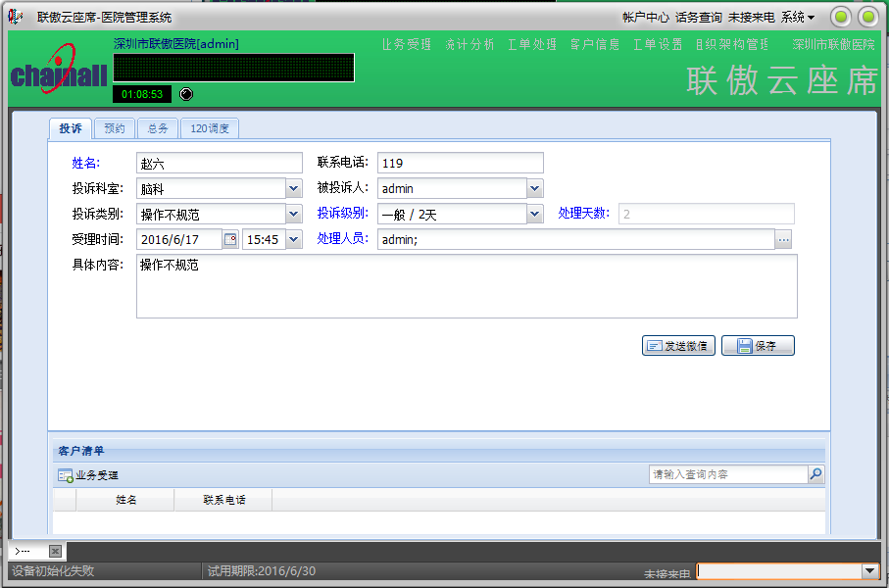Open the 统计分析 menu in the green header
This screenshot has width=889, height=588.
click(469, 45)
